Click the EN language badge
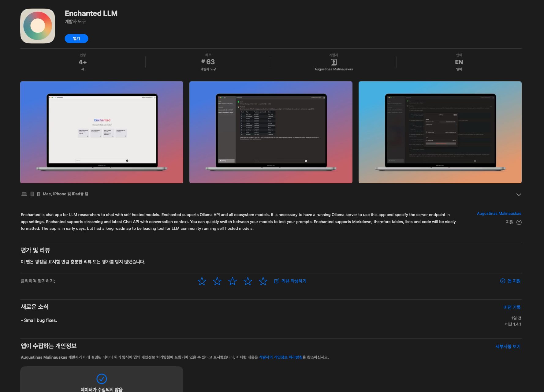Image resolution: width=544 pixels, height=392 pixels. 459,62
